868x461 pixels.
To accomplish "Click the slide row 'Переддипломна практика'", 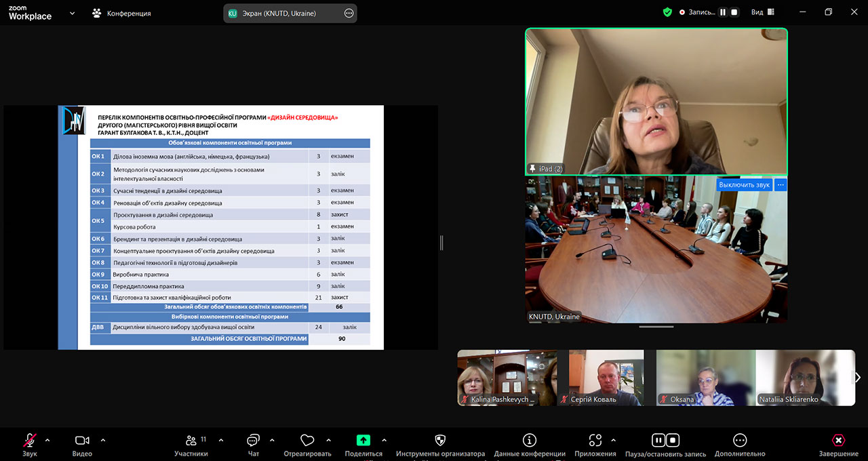I will coord(231,286).
